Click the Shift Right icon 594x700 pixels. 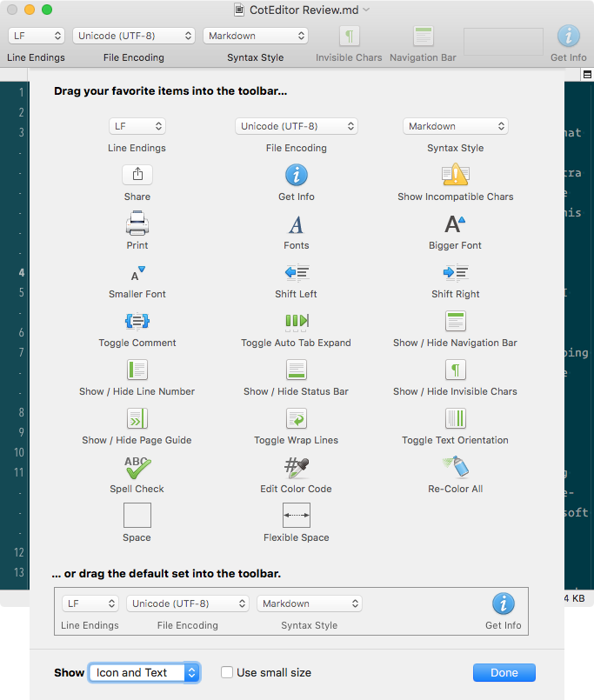[456, 272]
